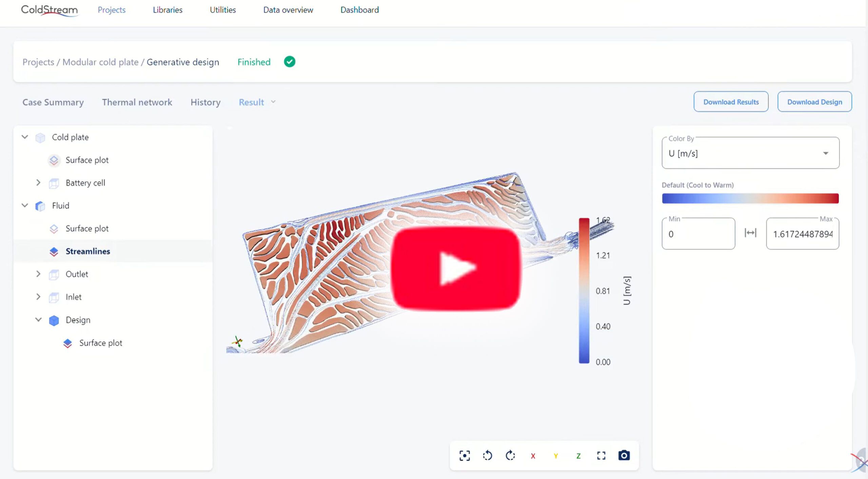Screen dimensions: 868x479
Task: Expand the Battery cell tree node
Action: click(x=38, y=183)
